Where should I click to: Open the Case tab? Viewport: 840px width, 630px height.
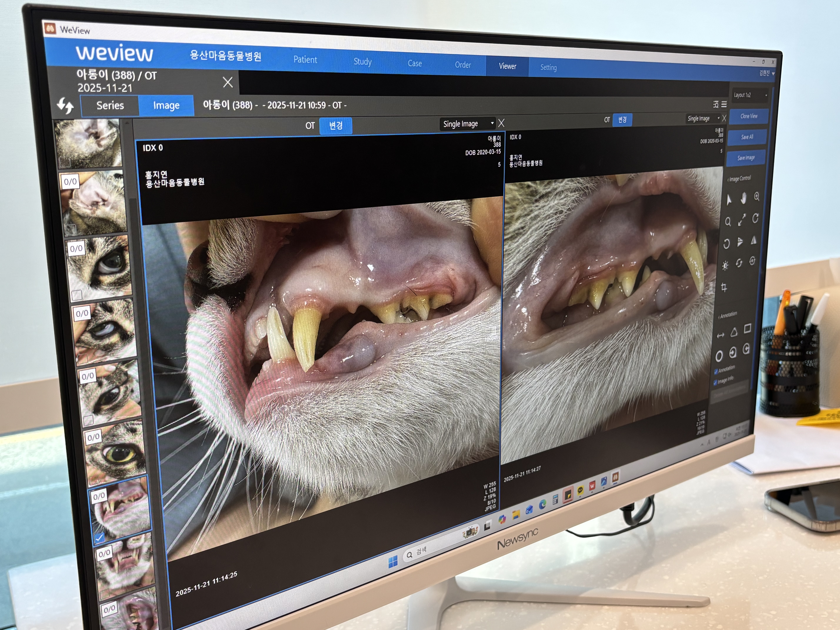coord(415,63)
